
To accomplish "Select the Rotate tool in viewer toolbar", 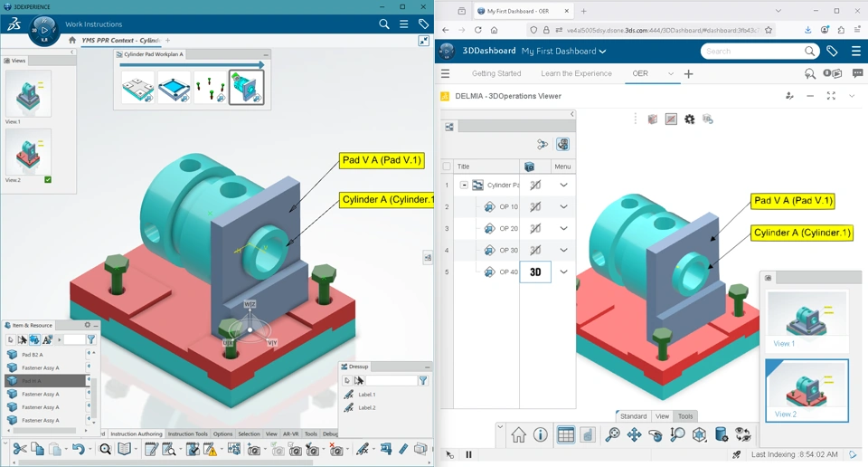I will [656, 434].
